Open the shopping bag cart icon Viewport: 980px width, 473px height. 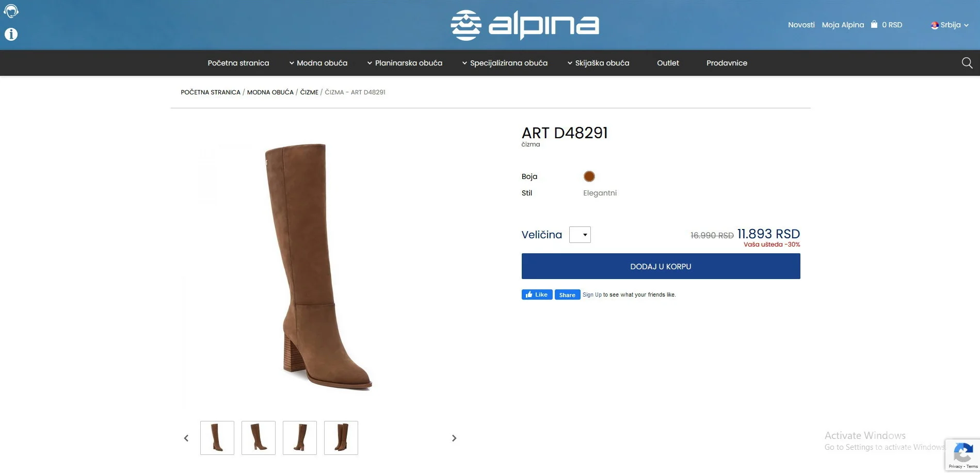tap(874, 24)
